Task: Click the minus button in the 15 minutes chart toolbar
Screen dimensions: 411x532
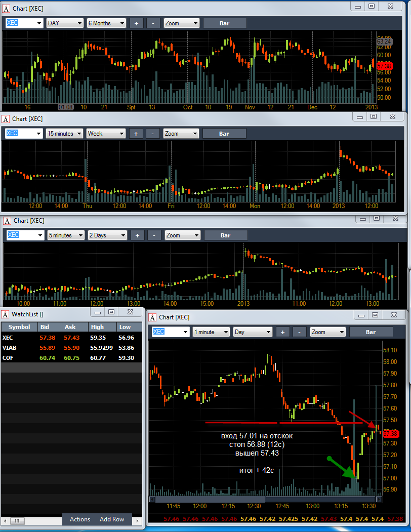Action: click(x=152, y=134)
